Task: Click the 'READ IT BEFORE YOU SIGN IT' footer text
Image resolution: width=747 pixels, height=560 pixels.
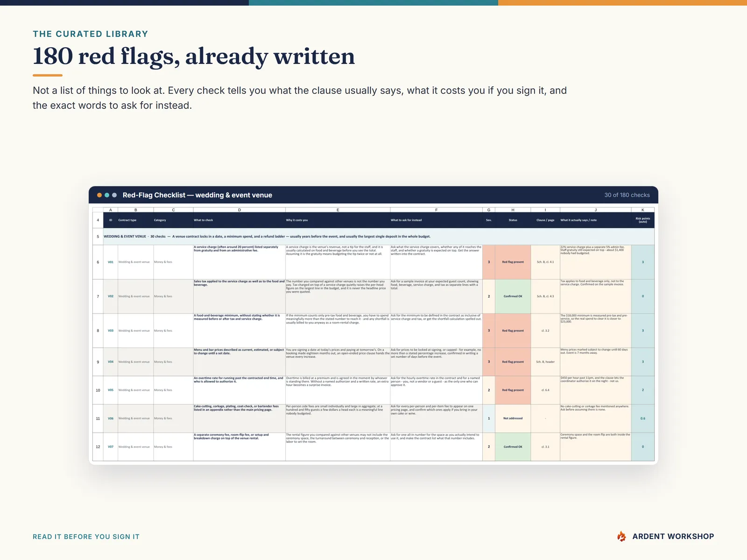Action: 86,537
